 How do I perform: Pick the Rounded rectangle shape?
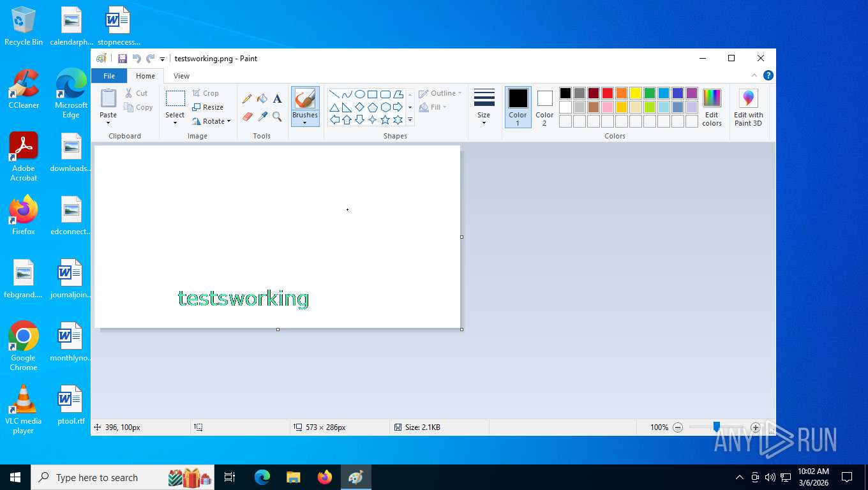point(385,94)
